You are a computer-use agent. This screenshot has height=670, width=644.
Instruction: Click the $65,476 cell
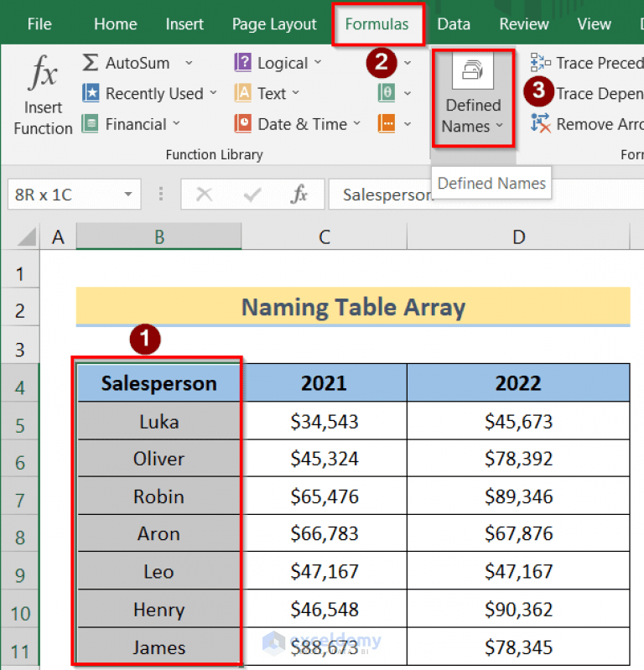click(325, 496)
